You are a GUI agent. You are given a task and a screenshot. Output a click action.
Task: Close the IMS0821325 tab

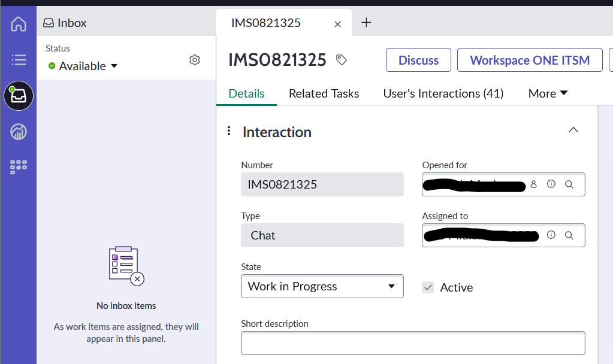337,24
